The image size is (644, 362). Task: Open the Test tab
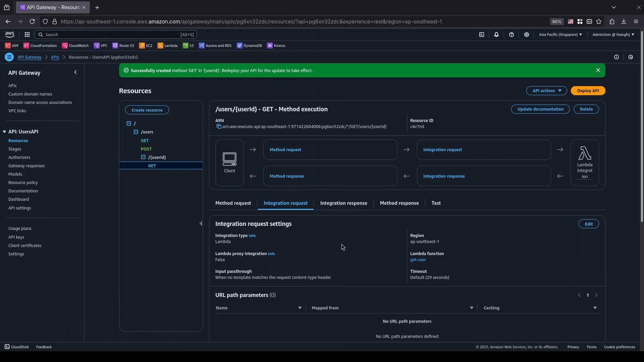click(436, 203)
